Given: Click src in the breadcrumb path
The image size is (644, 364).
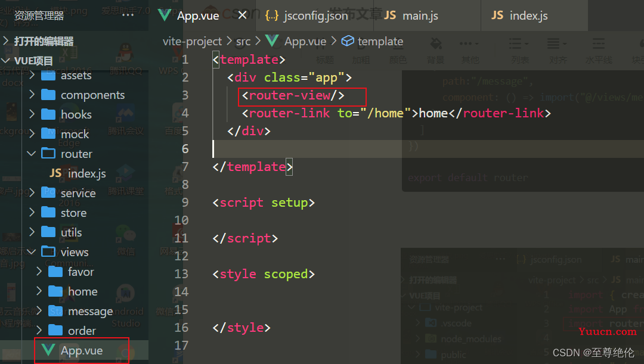Looking at the screenshot, I should (x=243, y=42).
